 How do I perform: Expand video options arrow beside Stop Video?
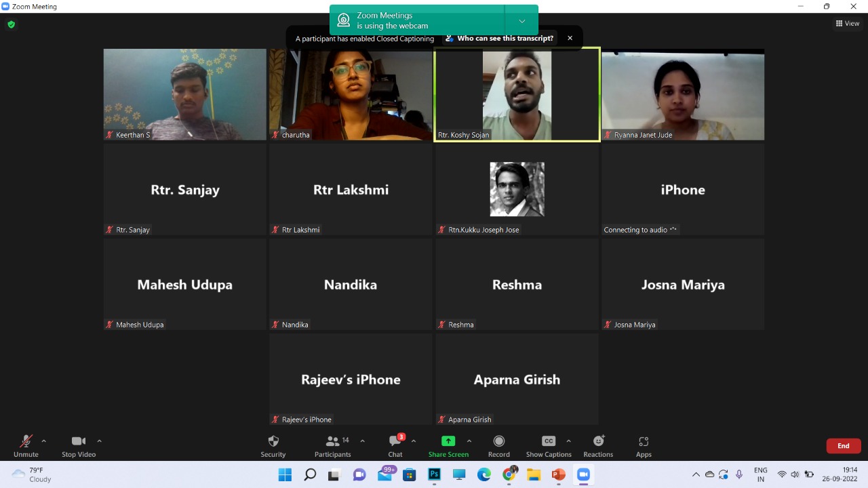point(100,441)
